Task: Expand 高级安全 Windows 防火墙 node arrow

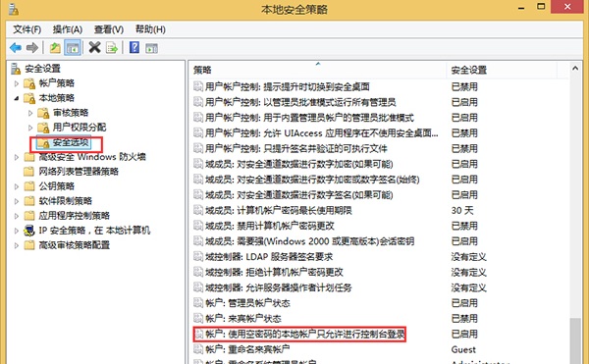Action: [16, 157]
